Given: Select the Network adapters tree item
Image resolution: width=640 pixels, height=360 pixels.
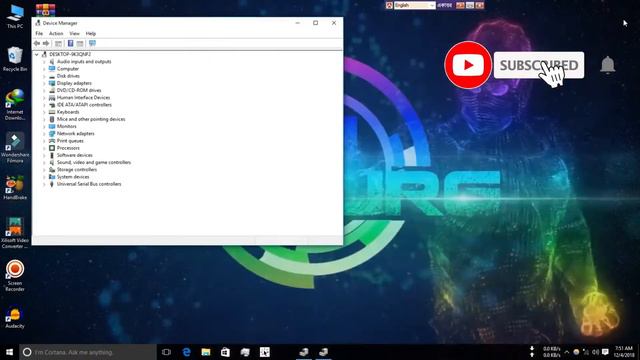Looking at the screenshot, I should (x=76, y=133).
